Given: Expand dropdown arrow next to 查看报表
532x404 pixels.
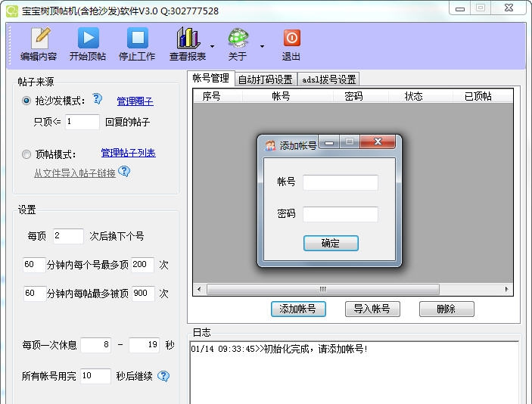Looking at the screenshot, I should point(212,46).
